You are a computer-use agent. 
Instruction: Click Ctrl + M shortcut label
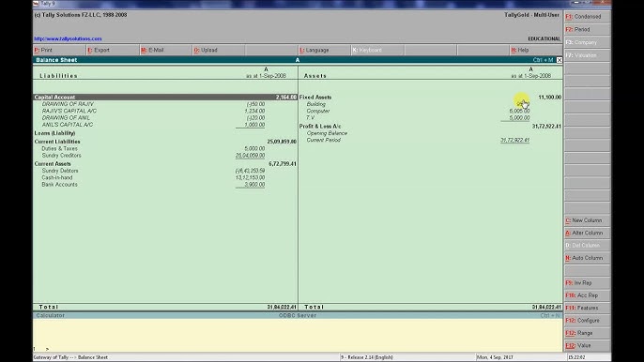pos(543,60)
